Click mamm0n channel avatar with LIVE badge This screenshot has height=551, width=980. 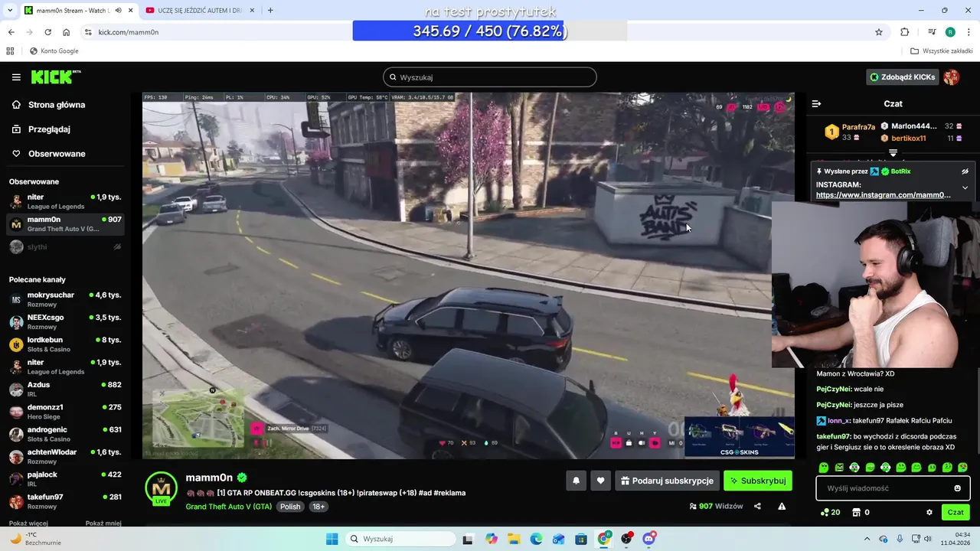click(x=162, y=489)
